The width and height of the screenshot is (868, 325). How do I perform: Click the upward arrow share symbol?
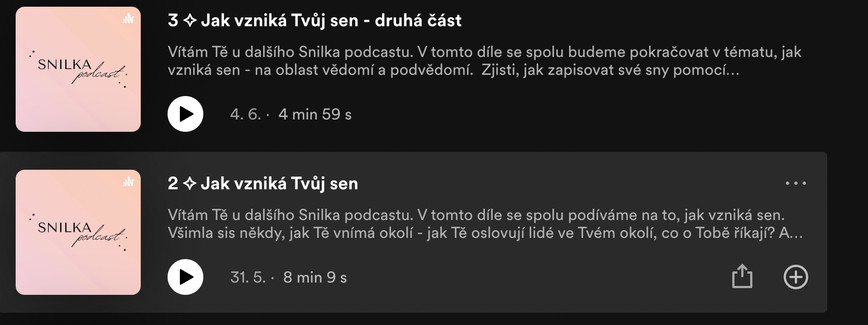pos(742,276)
